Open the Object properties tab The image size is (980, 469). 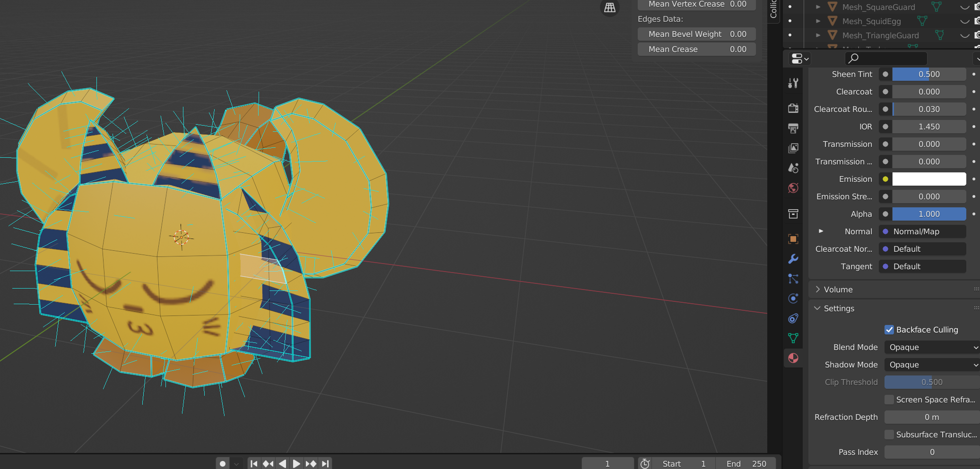[x=793, y=239]
